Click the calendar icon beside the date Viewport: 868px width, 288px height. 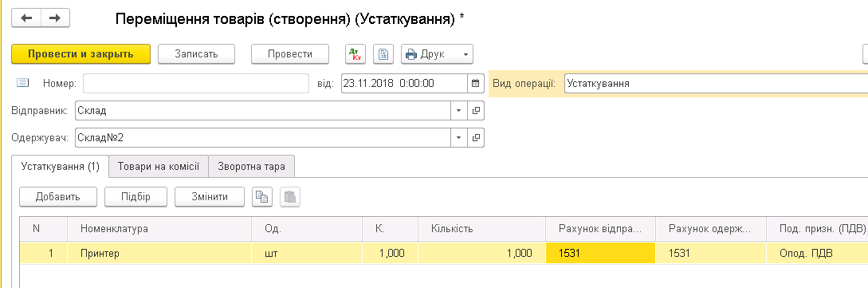[x=476, y=84]
